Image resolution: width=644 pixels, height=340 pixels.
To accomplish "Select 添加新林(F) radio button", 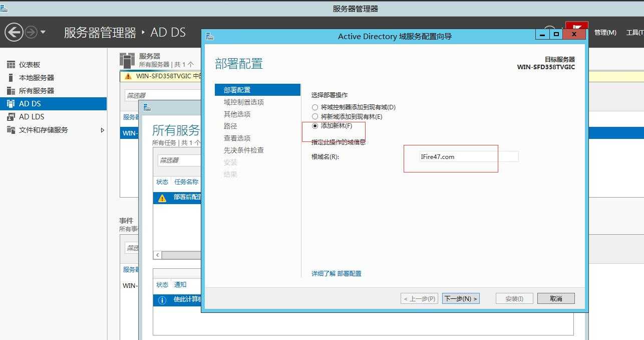I will pyautogui.click(x=315, y=125).
